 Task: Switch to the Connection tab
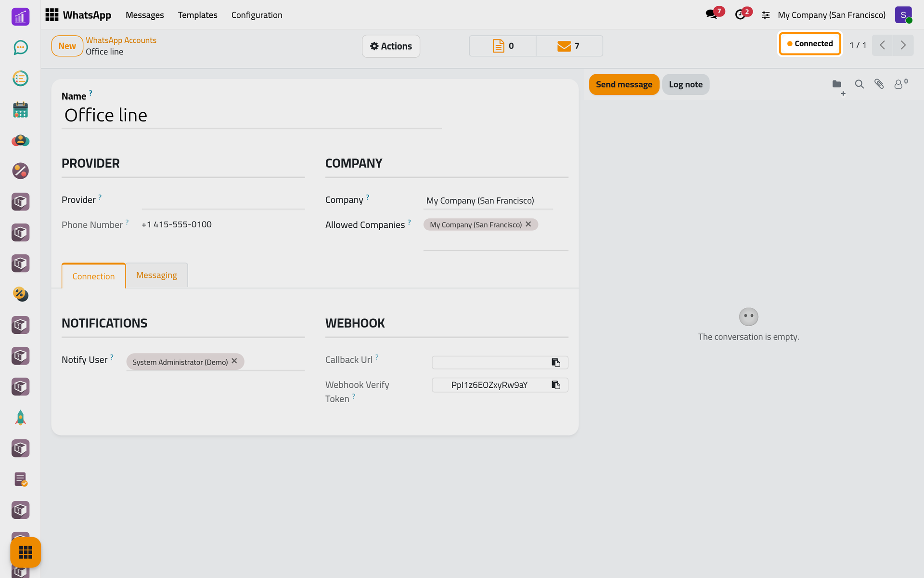(93, 276)
